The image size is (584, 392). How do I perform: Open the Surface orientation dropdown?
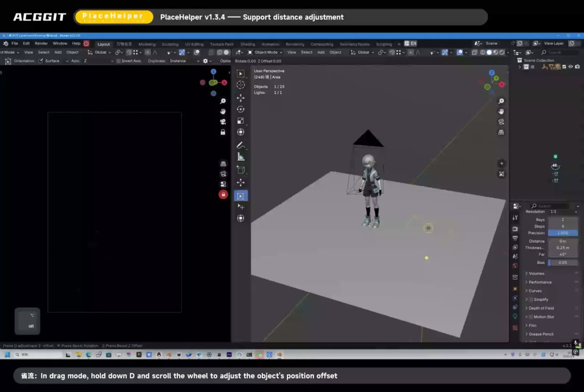54,61
